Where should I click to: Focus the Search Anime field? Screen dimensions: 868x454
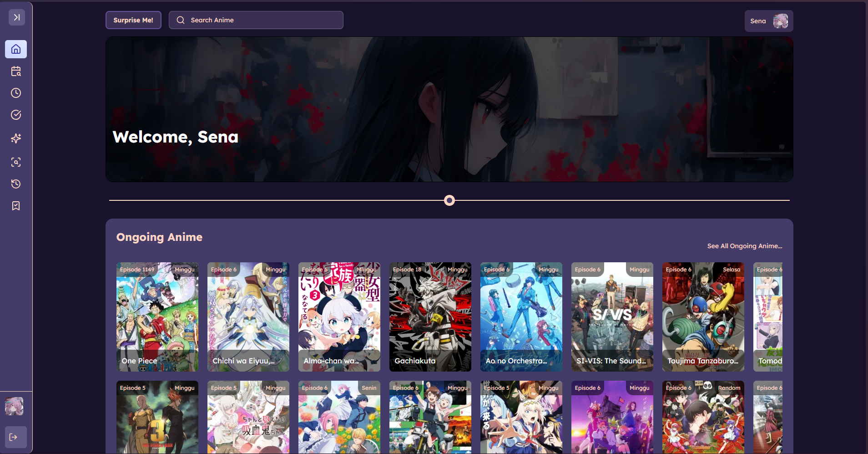(x=256, y=20)
